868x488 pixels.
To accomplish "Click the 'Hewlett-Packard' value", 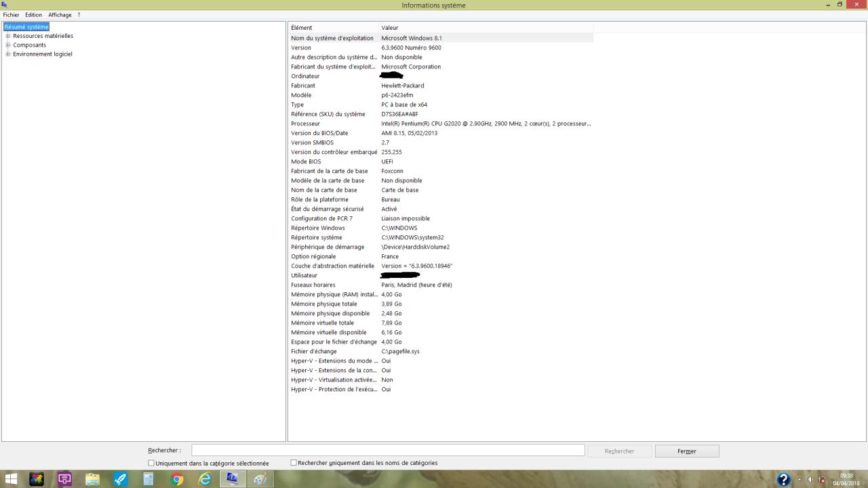I will 403,85.
